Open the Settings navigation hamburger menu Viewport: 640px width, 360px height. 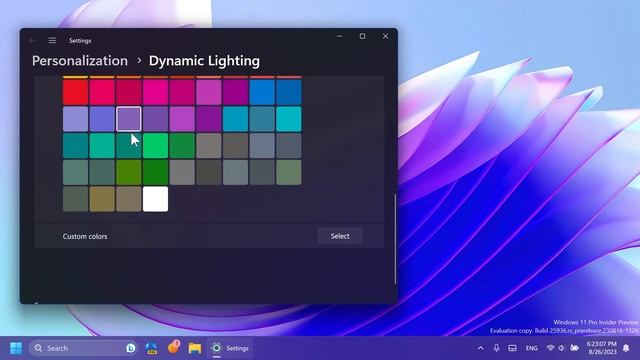click(52, 40)
